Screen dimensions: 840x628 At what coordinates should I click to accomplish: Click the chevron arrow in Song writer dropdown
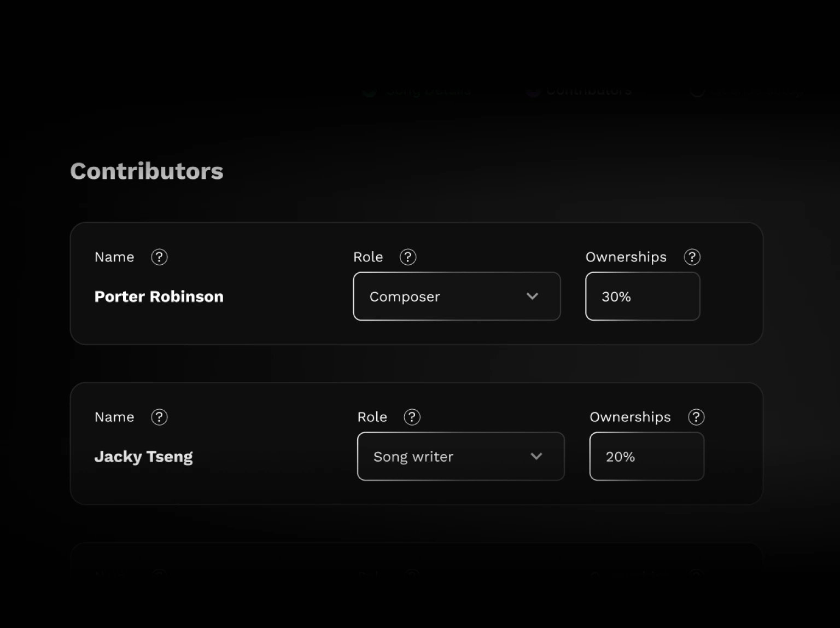click(536, 457)
